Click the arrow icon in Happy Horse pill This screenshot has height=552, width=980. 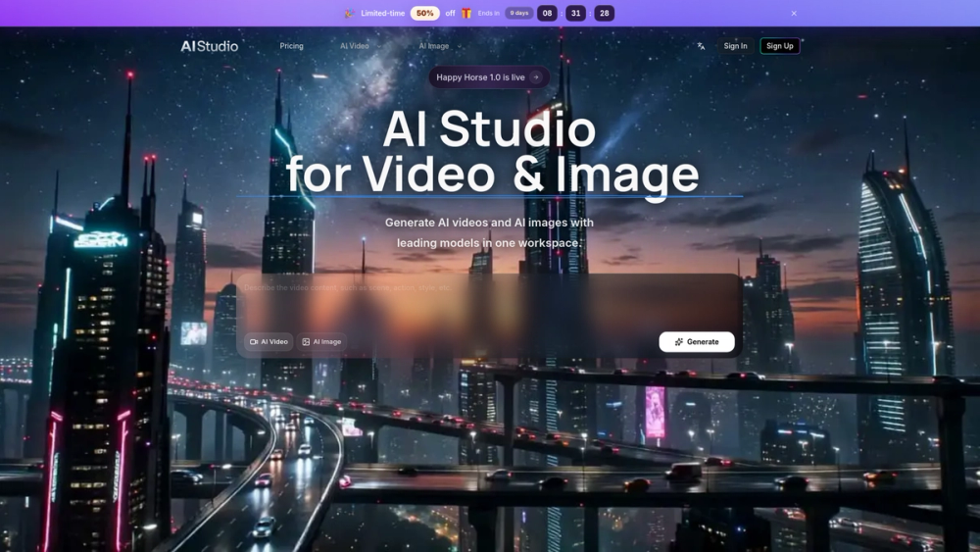click(536, 77)
